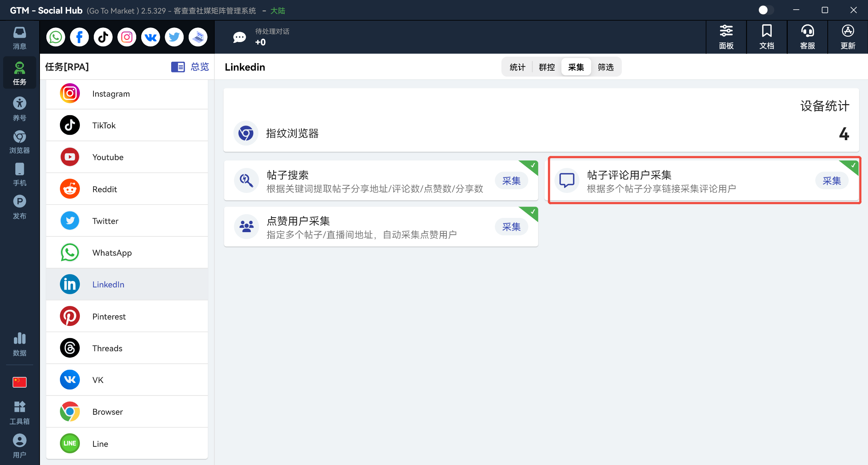This screenshot has height=465, width=868.
Task: Click the 总览 overview link
Action: coord(190,67)
